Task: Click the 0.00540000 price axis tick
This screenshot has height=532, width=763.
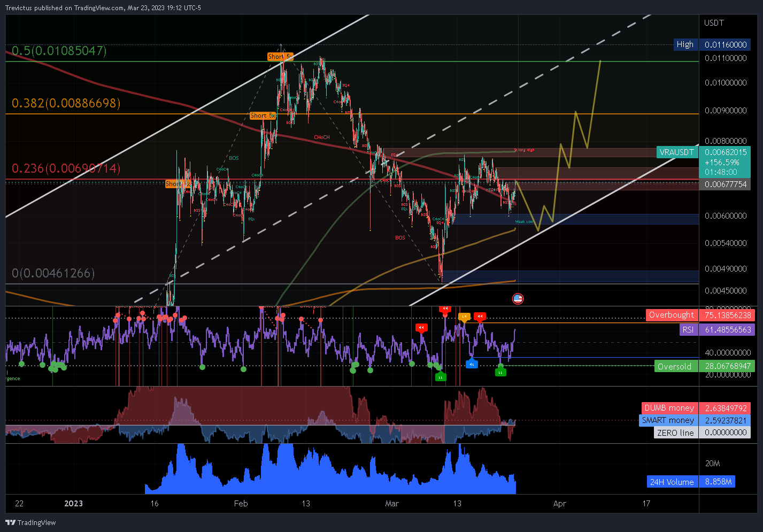Action: click(726, 243)
